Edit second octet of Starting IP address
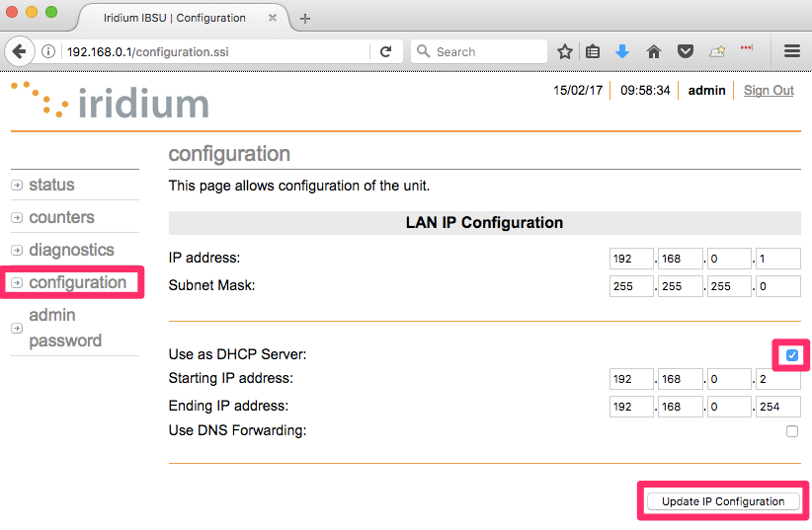The image size is (812, 530). click(x=680, y=379)
